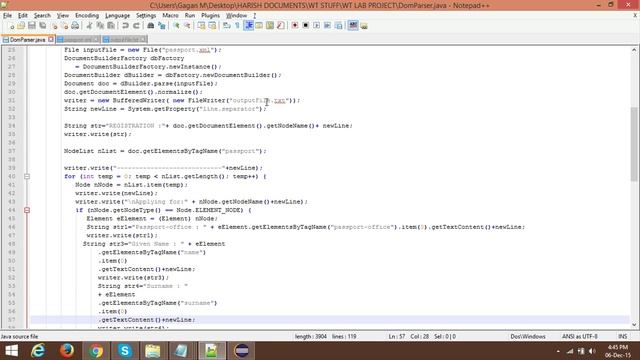Open Firefox from taskbar
Screen dimensions: 640x360
[x=67, y=351]
